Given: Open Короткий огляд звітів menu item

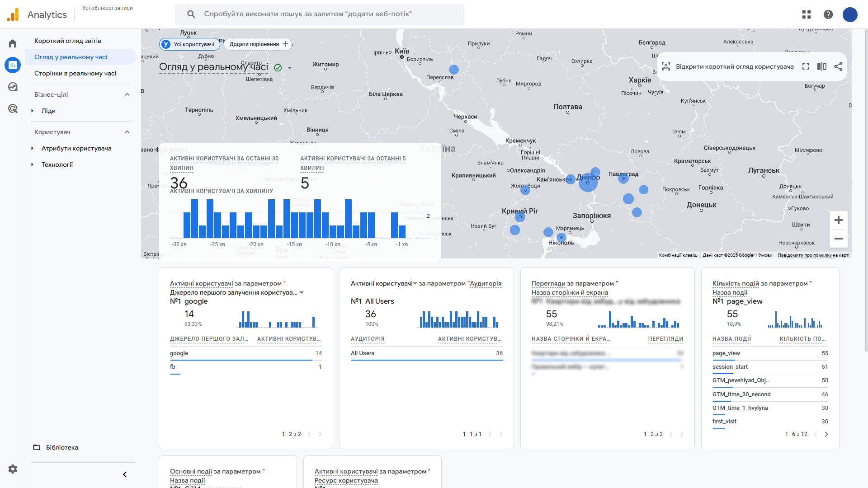Looking at the screenshot, I should tap(68, 41).
